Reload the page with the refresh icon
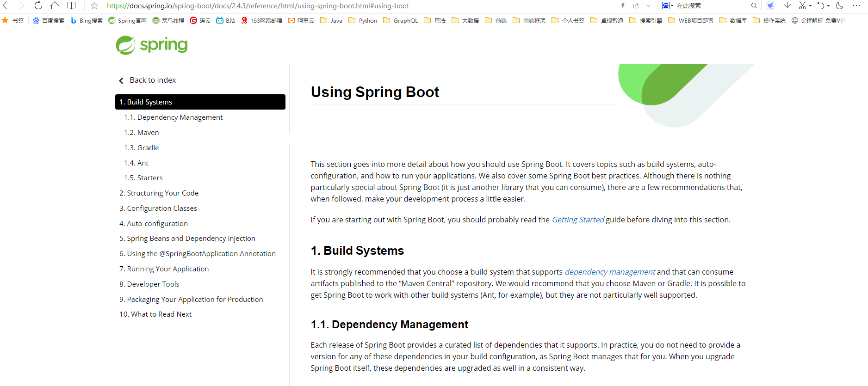This screenshot has width=868, height=386. pyautogui.click(x=38, y=6)
